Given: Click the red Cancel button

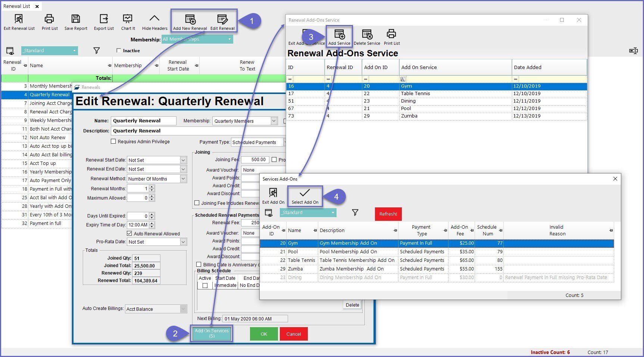Looking at the screenshot, I should click(x=294, y=334).
